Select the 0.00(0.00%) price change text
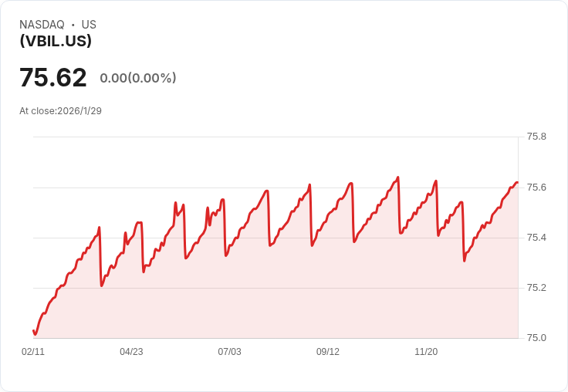The image size is (568, 392). [138, 78]
